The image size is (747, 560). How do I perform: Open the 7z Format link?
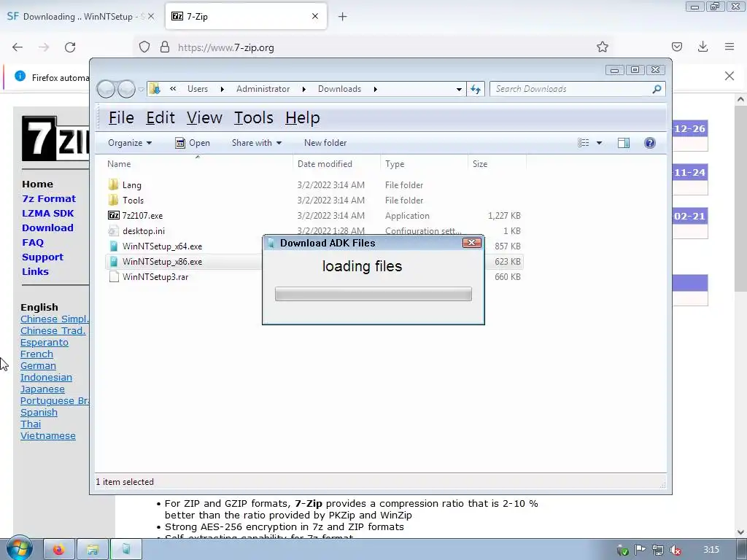pyautogui.click(x=49, y=198)
